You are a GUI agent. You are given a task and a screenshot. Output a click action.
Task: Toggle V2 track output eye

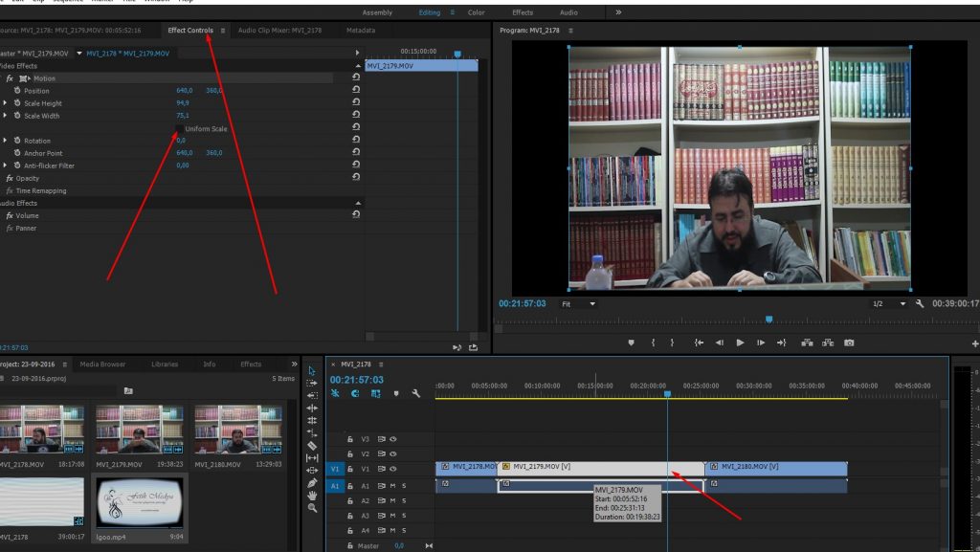point(393,454)
